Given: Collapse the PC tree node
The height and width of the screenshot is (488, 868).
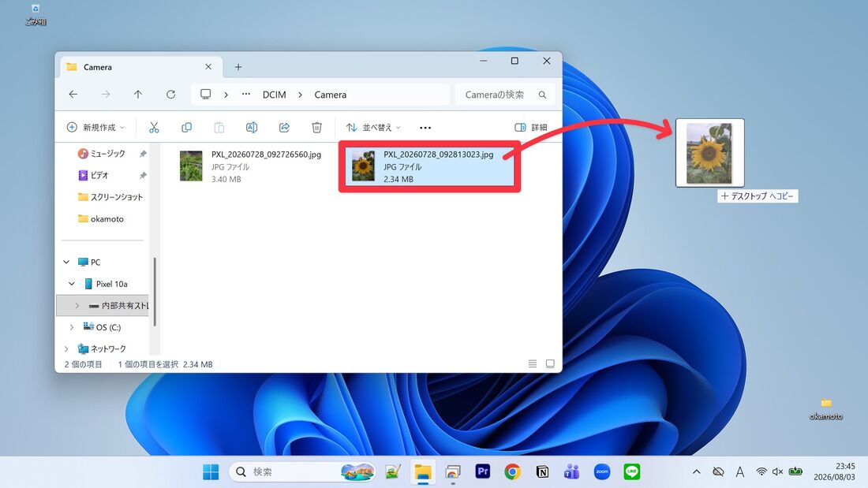Looking at the screenshot, I should pyautogui.click(x=66, y=262).
